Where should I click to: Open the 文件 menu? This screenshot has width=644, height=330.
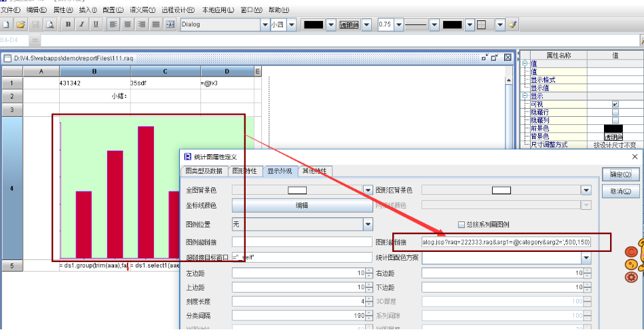point(11,10)
